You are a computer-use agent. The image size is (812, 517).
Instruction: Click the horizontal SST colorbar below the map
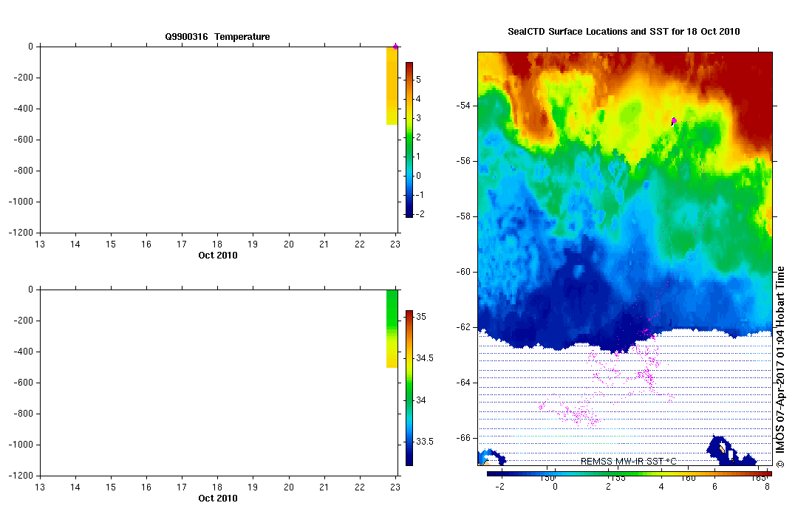[x=628, y=474]
